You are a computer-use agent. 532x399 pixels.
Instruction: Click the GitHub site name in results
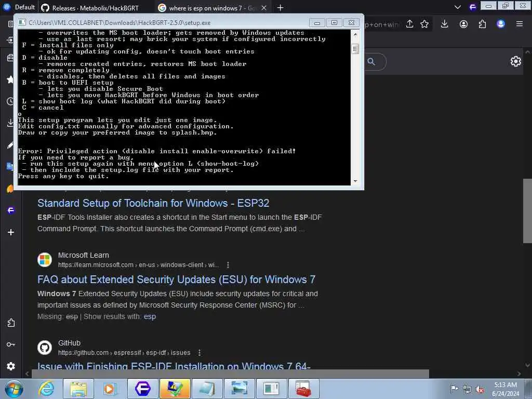(69, 343)
